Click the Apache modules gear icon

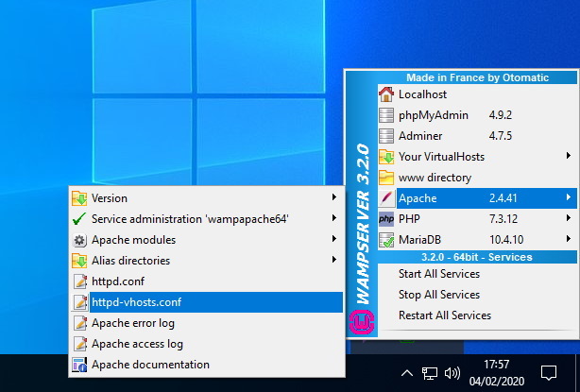[x=79, y=240]
